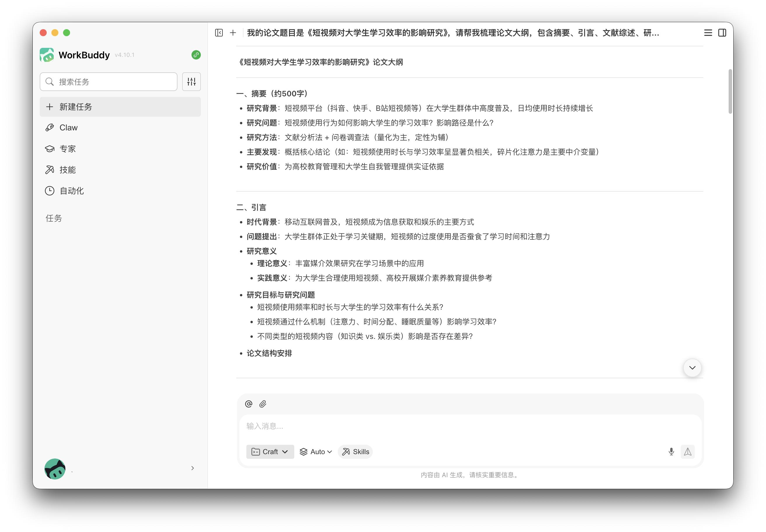Attach a file with paperclip icon
Screen dimensions: 766x532
(263, 404)
